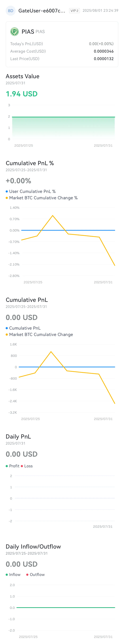Click the red Outflow legend marker
Image resolution: width=124 pixels, height=644 pixels.
point(27,575)
